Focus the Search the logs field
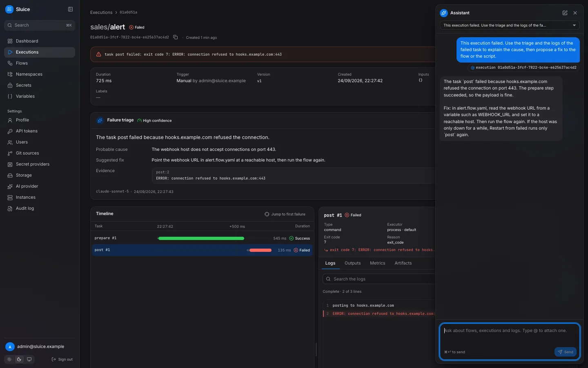Image resolution: width=588 pixels, height=368 pixels. tap(379, 279)
